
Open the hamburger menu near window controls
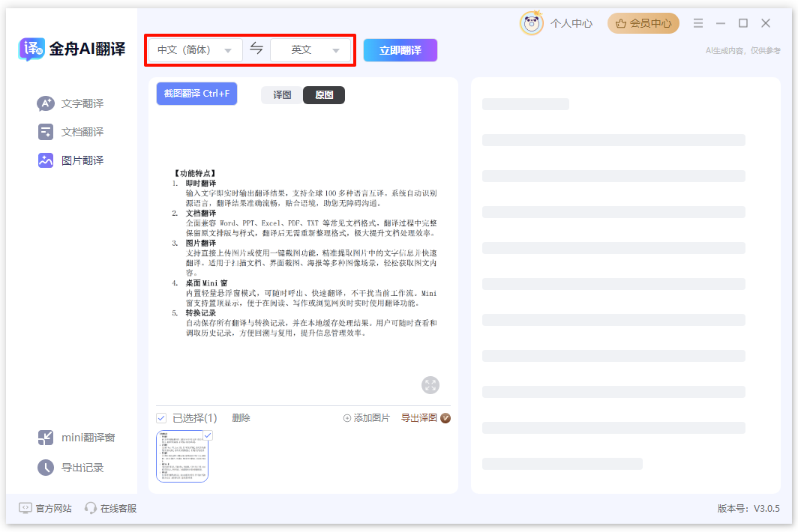697,22
